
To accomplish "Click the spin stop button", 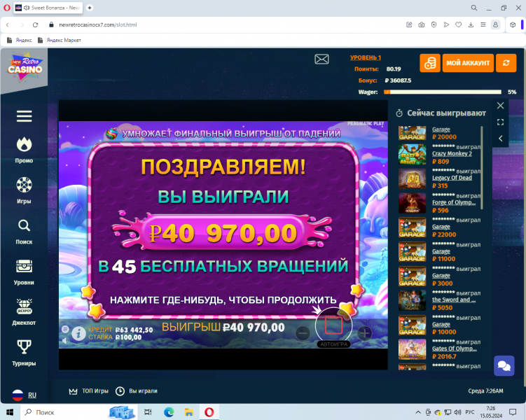I will [x=333, y=325].
